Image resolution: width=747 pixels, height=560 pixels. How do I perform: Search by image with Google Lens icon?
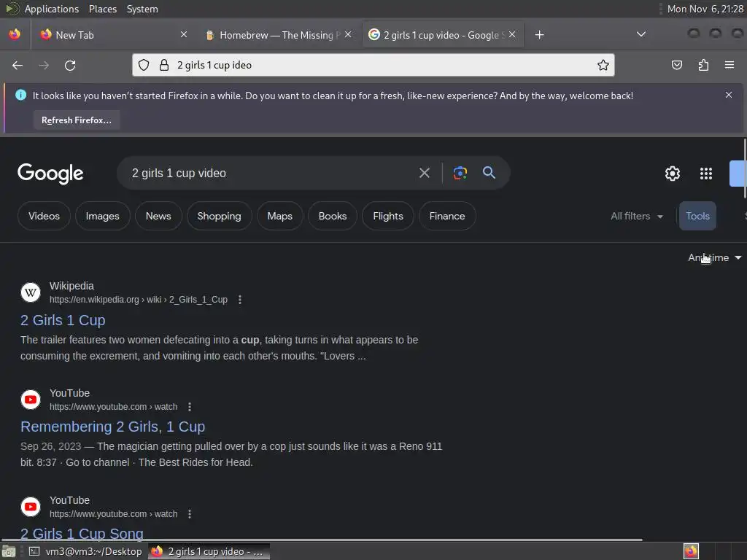(460, 173)
